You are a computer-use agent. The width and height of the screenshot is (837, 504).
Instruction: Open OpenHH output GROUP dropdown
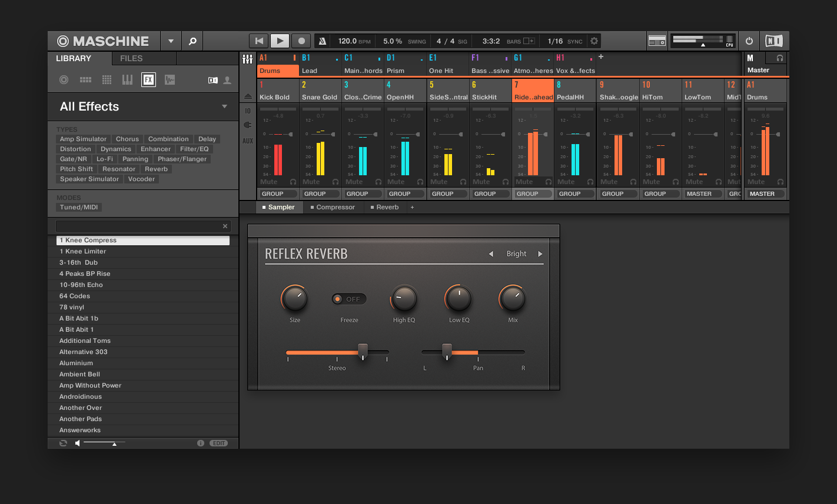coord(406,193)
